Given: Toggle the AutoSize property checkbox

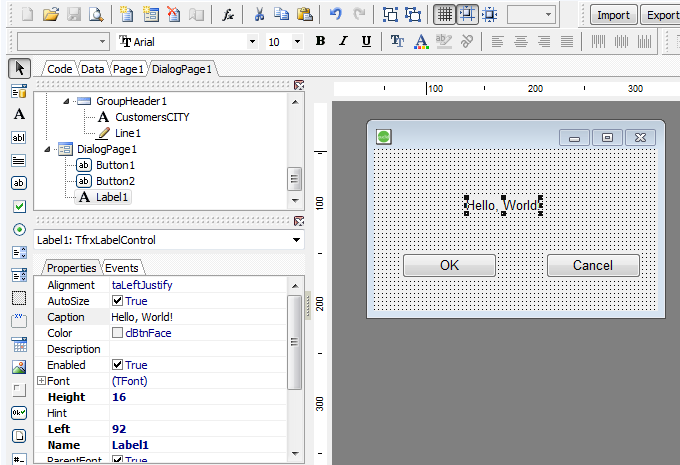Looking at the screenshot, I should click(x=118, y=301).
